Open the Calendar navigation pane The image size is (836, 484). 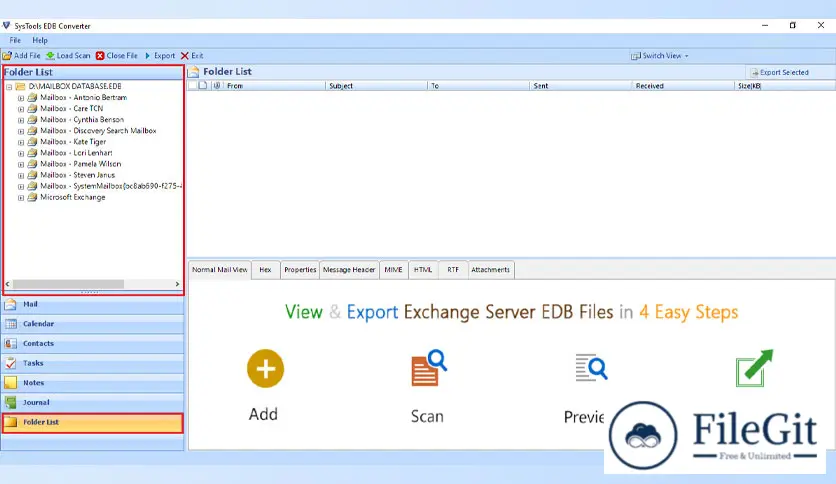[x=93, y=324]
